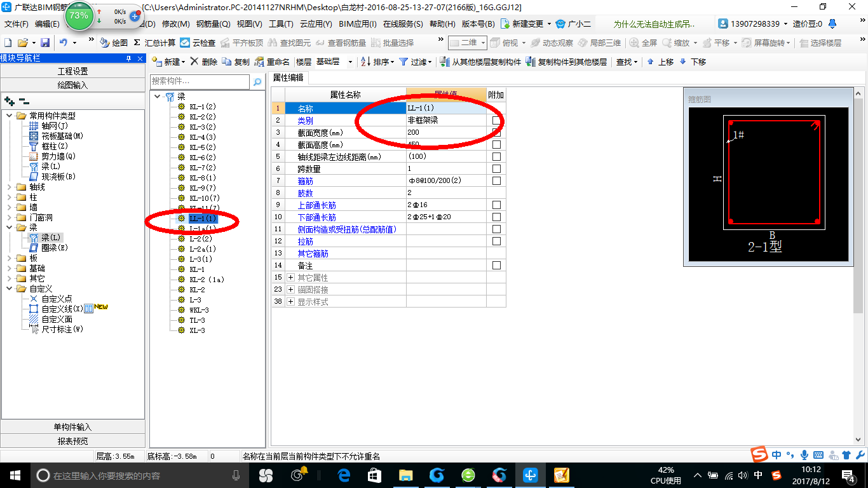Click the 搜索构件 search field

(x=200, y=81)
